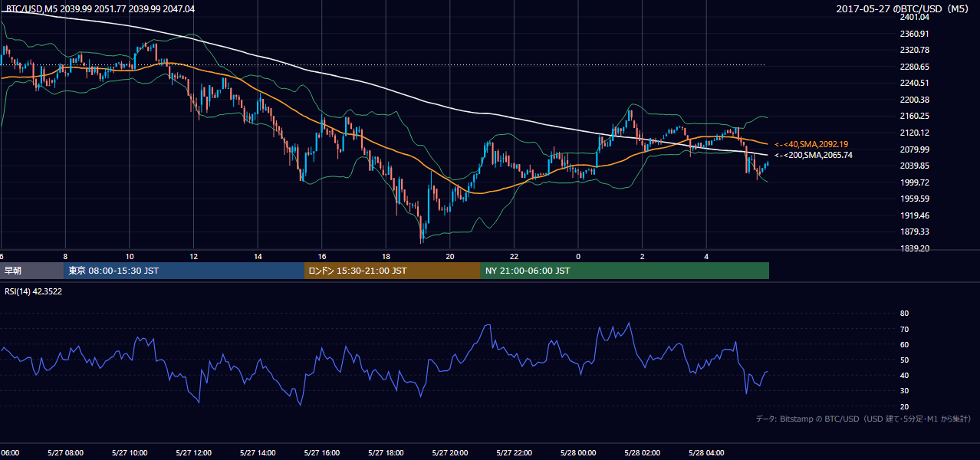Screen dimensions: 980x460
Task: Click the RSI(14) 42.3522 indicator label
Action: click(34, 291)
